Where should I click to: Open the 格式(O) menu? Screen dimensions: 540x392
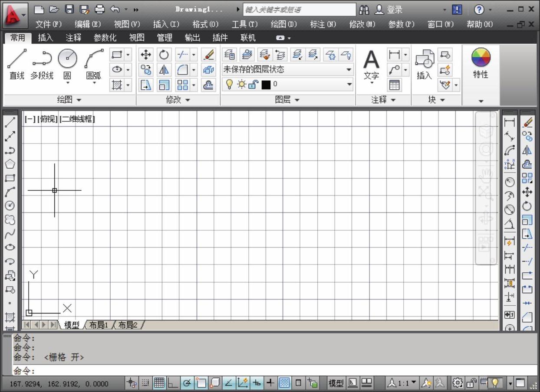pyautogui.click(x=205, y=24)
